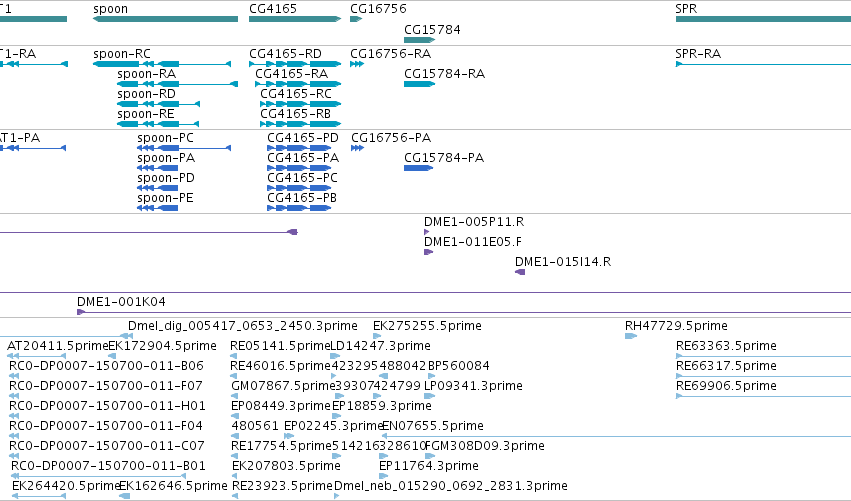Screen dimensions: 851x501
Task: Click RC0-DP0007-150700-011-C07 feature
Action: 107,447
